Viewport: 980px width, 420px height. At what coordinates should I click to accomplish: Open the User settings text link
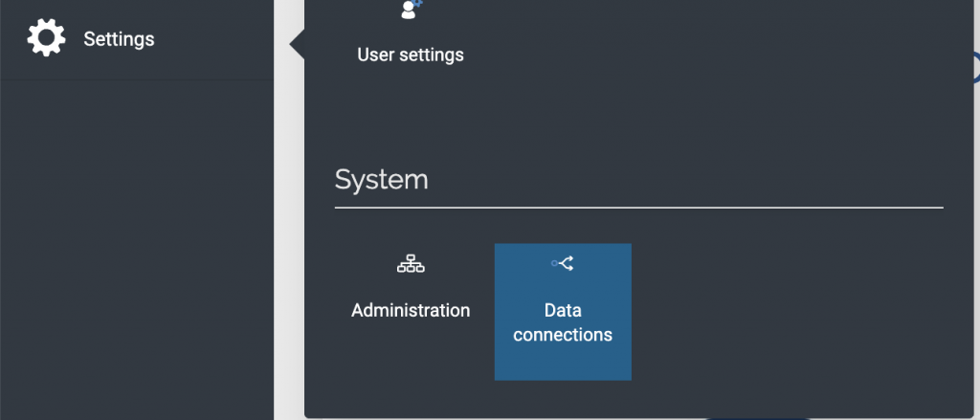[411, 55]
